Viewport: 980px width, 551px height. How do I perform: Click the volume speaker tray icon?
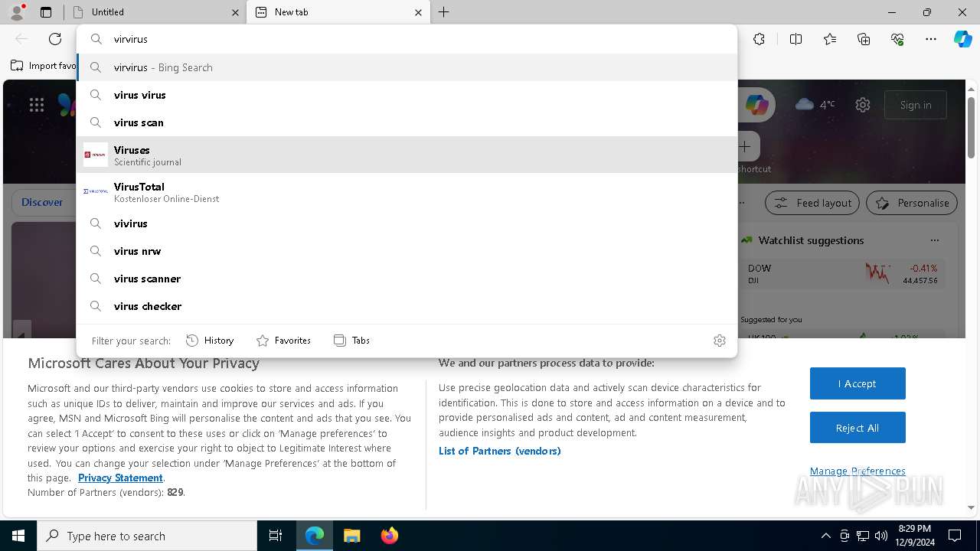pos(880,536)
